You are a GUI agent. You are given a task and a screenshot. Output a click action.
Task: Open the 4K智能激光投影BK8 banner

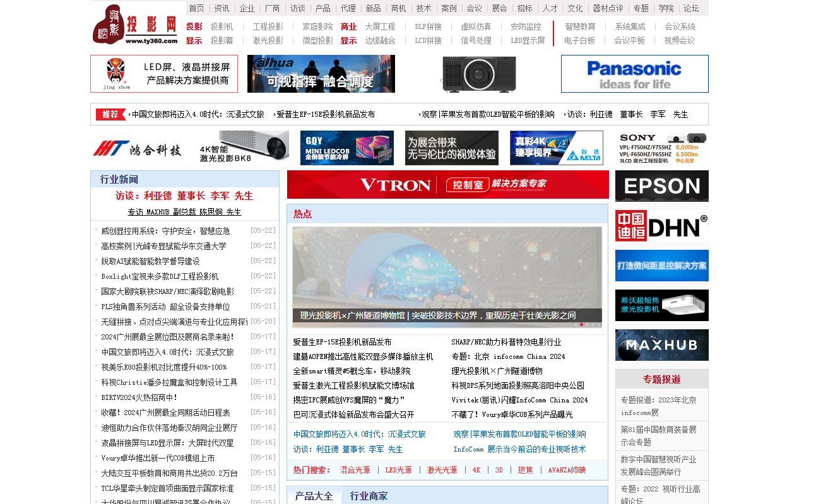pyautogui.click(x=242, y=148)
